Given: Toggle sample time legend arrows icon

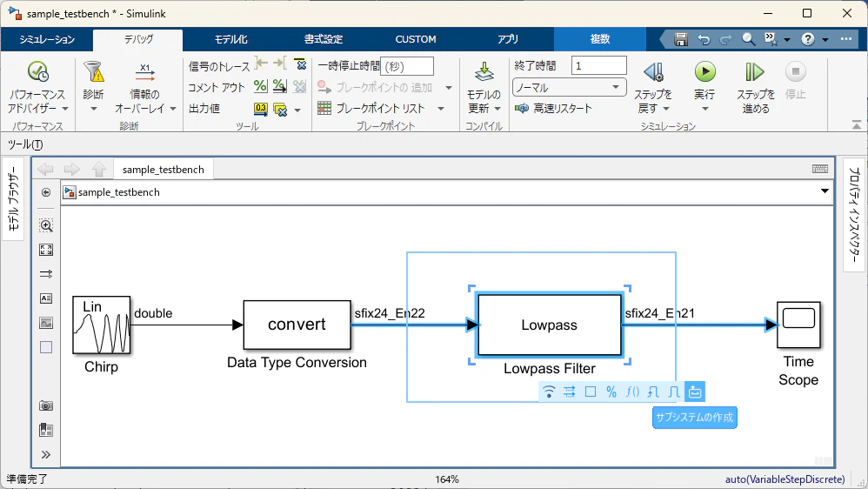Looking at the screenshot, I should [46, 274].
